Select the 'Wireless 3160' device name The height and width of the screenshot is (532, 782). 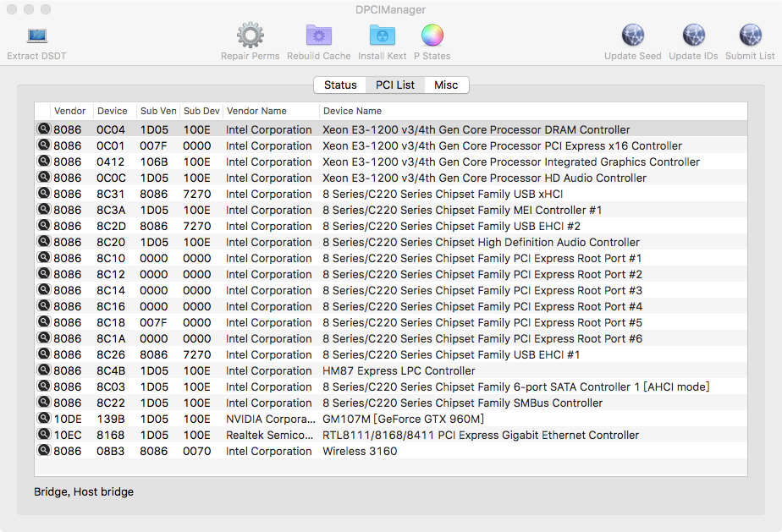(x=360, y=452)
